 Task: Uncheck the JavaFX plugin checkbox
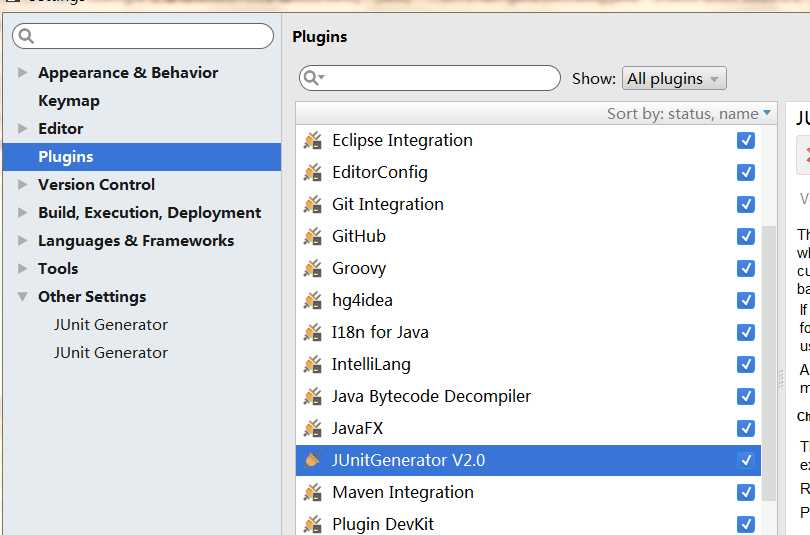(745, 429)
